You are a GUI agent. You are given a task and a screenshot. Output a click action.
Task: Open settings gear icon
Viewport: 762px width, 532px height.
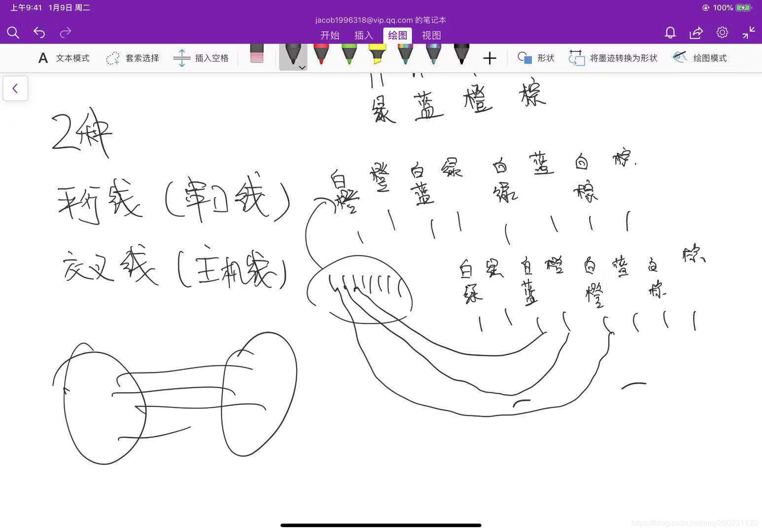[722, 33]
